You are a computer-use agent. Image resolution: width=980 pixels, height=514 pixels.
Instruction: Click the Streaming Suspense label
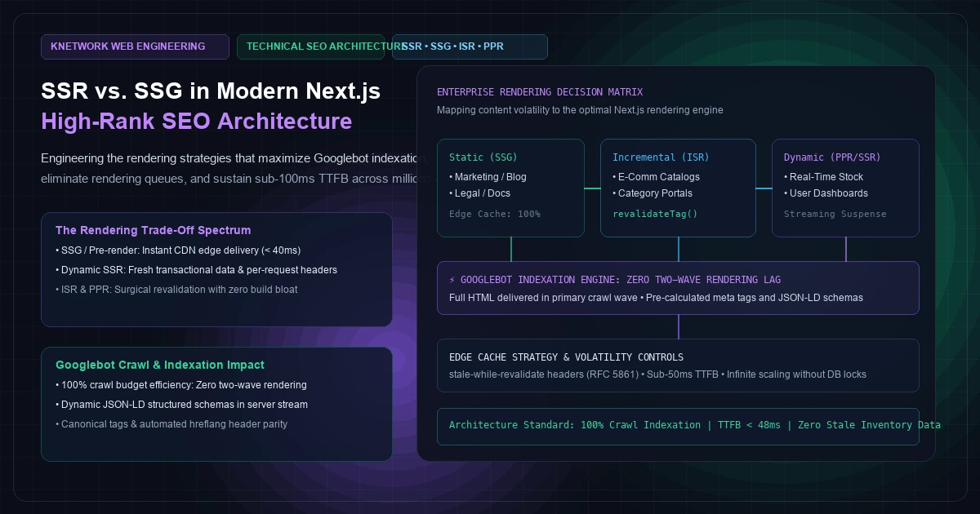point(835,214)
